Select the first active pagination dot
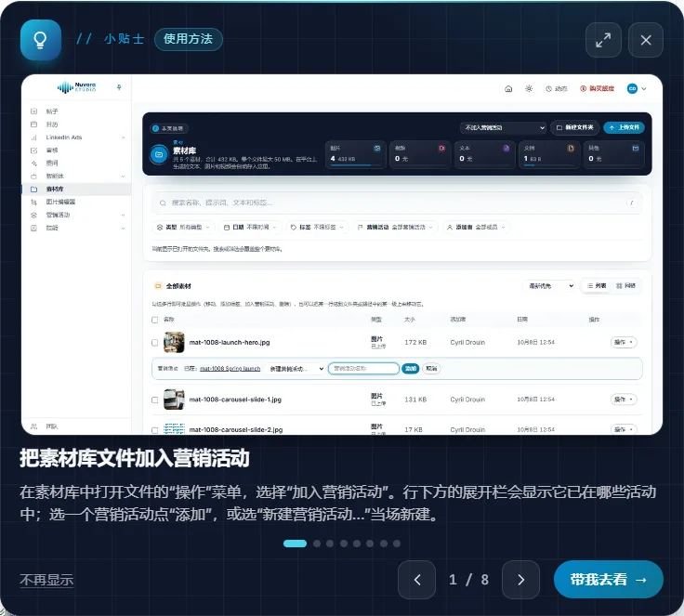684x616 pixels. click(295, 544)
